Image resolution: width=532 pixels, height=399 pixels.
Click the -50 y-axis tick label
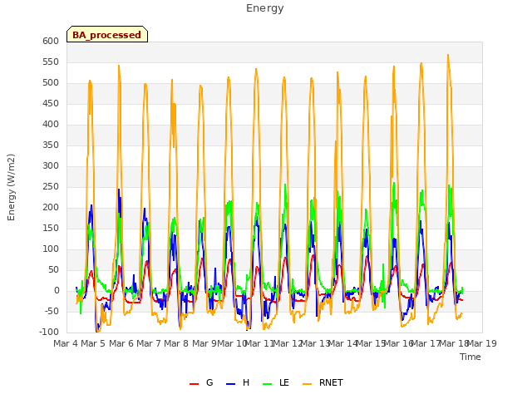52,312
